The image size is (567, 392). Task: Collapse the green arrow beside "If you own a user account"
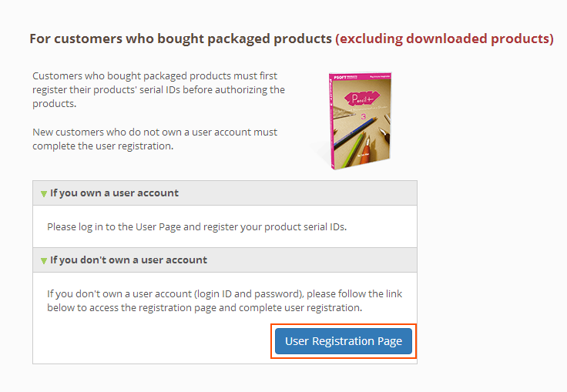click(44, 193)
